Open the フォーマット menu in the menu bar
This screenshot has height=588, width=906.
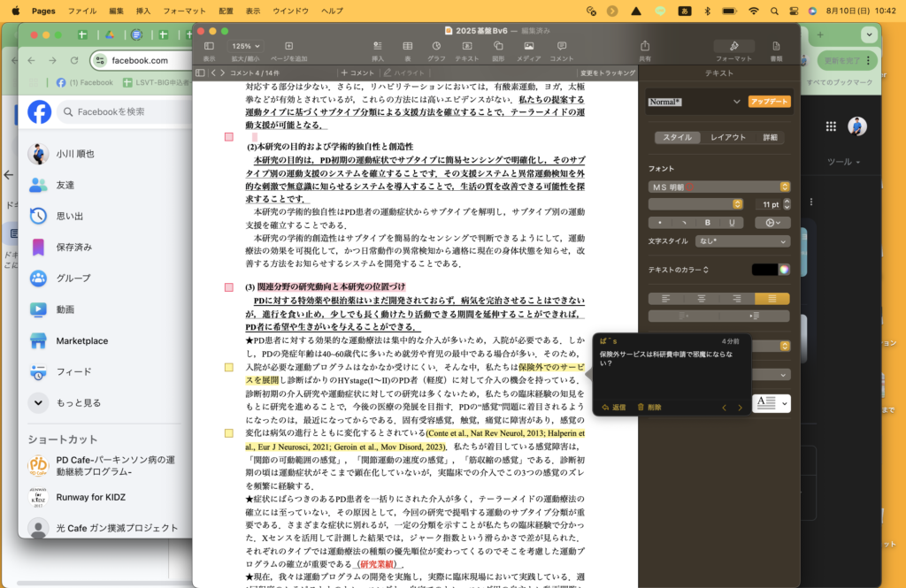coord(184,11)
